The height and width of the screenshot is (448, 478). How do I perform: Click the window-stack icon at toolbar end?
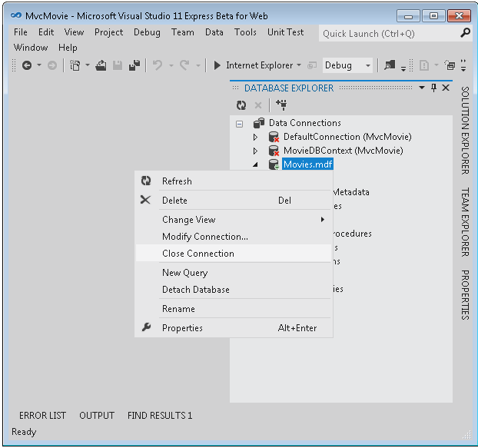(x=450, y=65)
